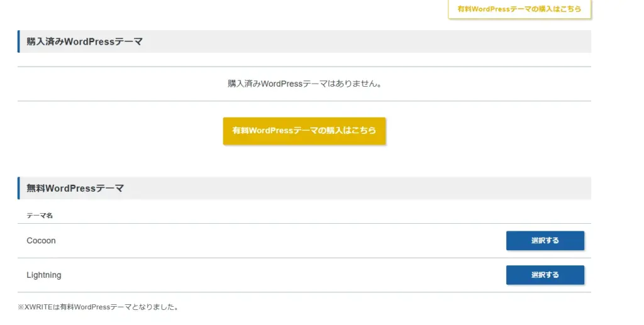Click the テーマ名 column header

point(40,216)
